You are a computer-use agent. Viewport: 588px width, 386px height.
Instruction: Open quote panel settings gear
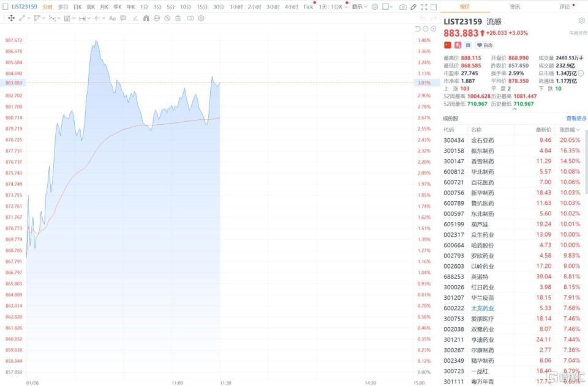(x=582, y=21)
